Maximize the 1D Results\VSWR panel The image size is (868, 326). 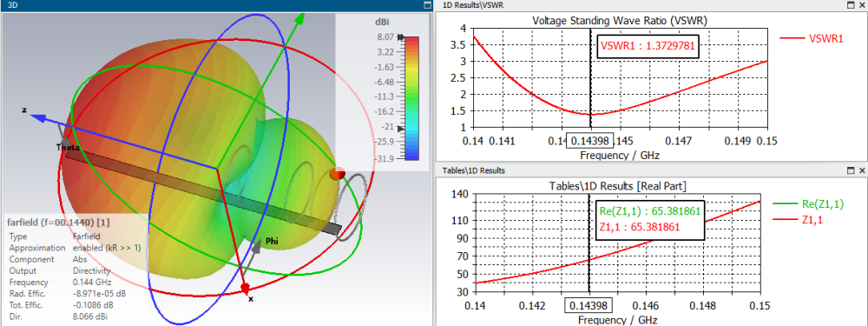point(852,5)
